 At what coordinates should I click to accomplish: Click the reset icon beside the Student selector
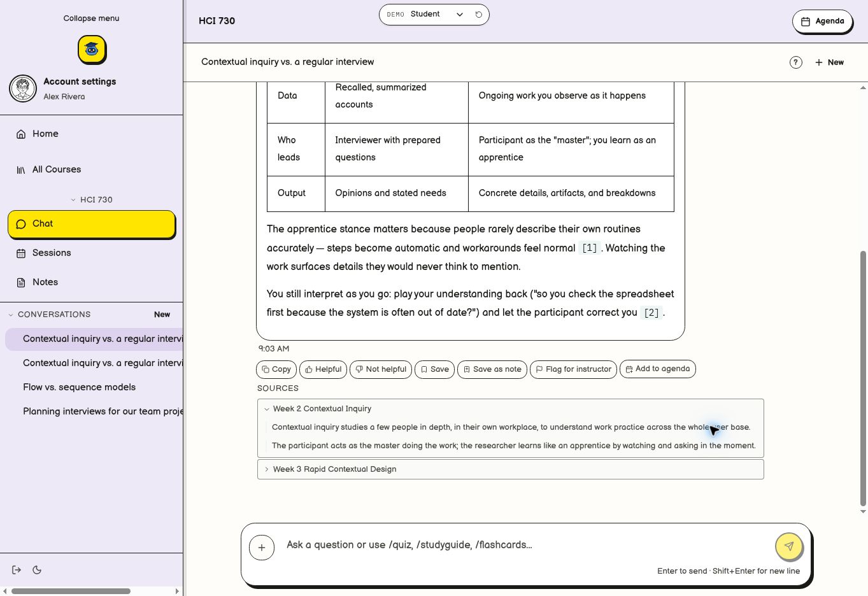tap(479, 14)
